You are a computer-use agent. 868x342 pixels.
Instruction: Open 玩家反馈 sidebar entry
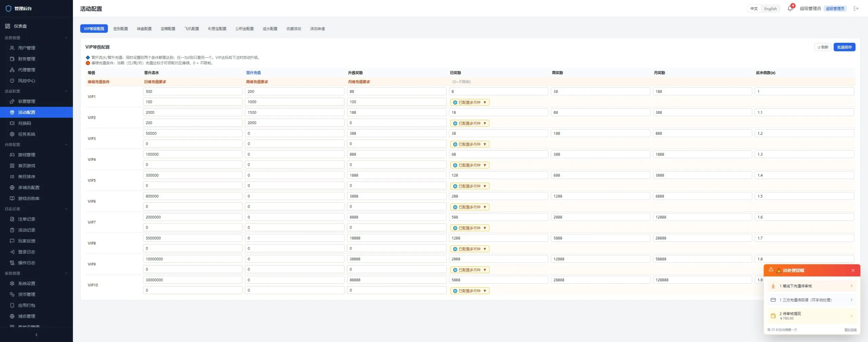click(36, 241)
